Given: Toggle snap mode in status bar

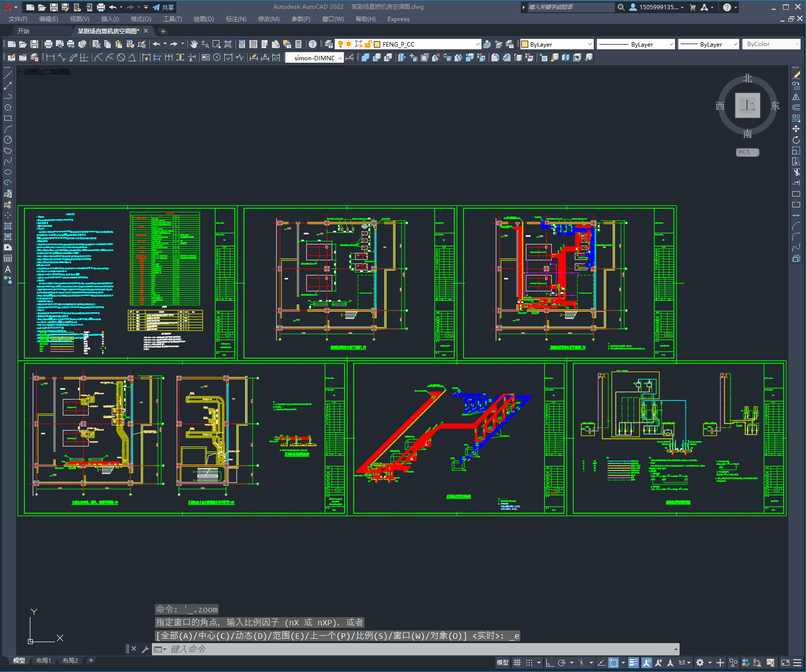Looking at the screenshot, I should coord(529,663).
